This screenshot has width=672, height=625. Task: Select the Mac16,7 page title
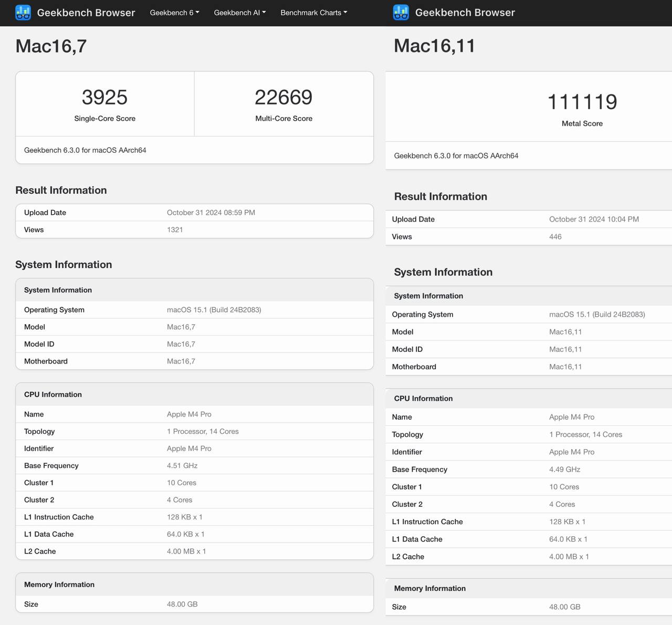(51, 46)
